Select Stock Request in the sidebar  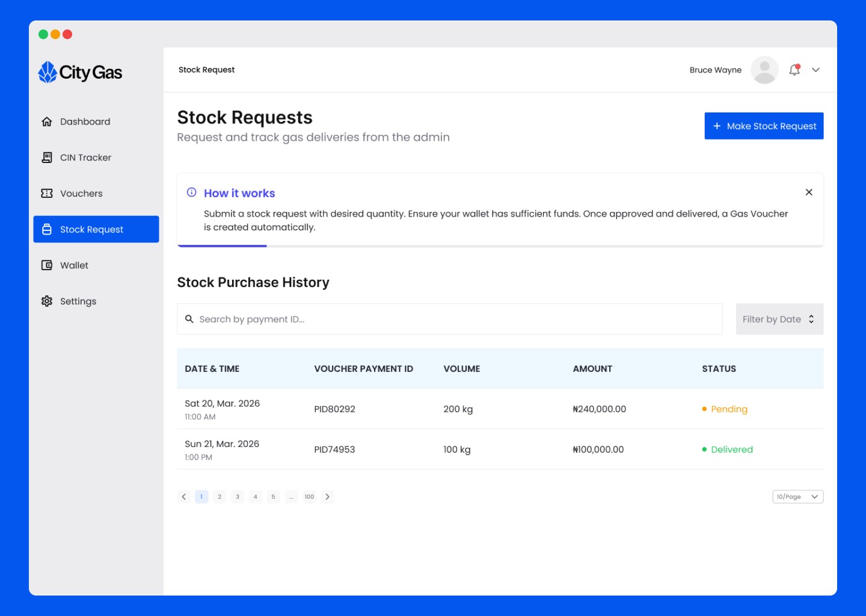point(96,229)
